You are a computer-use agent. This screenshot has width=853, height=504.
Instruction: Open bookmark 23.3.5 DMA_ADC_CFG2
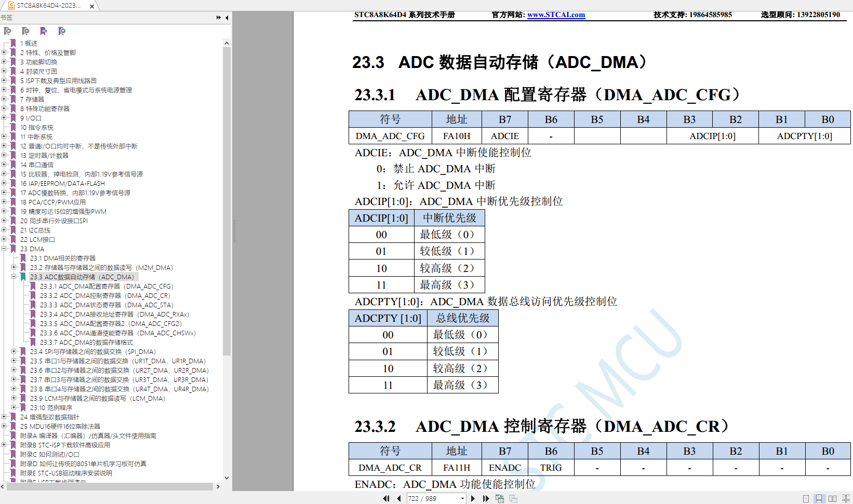click(111, 323)
